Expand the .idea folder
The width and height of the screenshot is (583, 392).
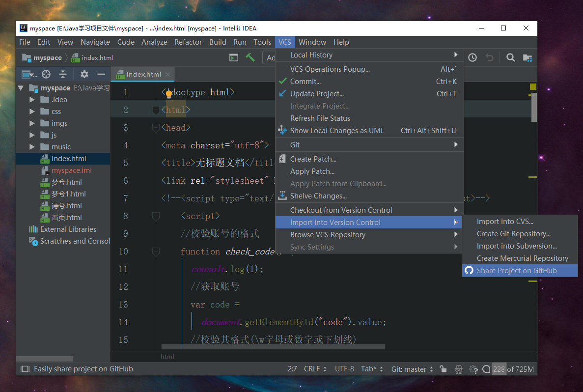pyautogui.click(x=32, y=100)
